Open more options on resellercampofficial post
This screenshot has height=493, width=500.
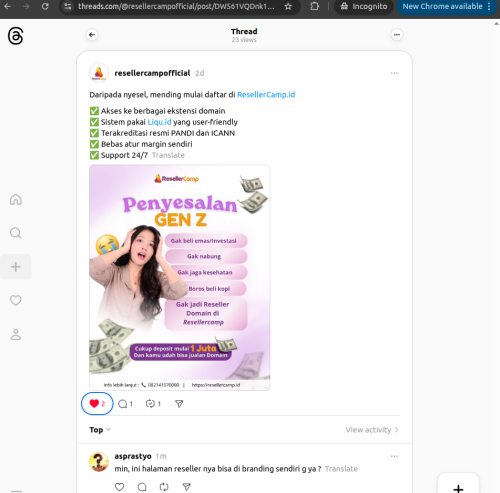point(394,73)
